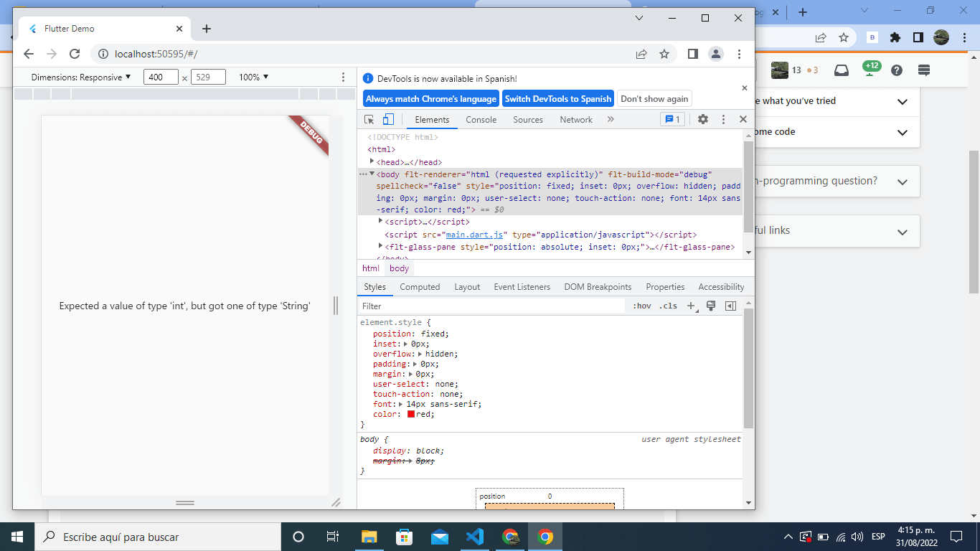This screenshot has width=980, height=551.
Task: Open File Explorer from the taskbar
Action: [369, 537]
